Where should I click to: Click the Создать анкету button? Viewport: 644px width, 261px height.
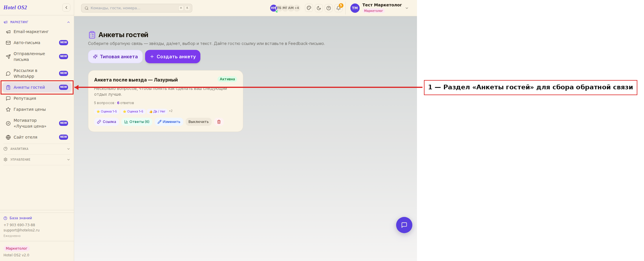pos(173,57)
